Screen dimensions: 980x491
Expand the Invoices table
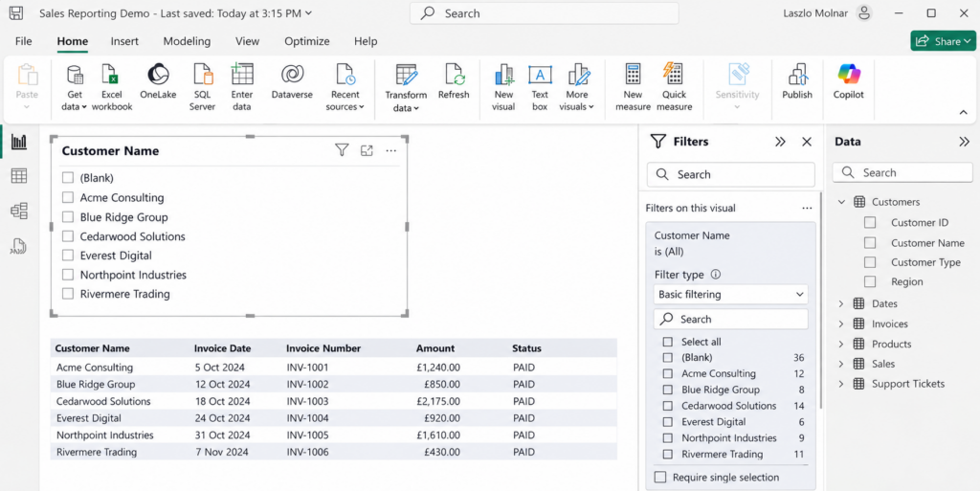tap(841, 324)
